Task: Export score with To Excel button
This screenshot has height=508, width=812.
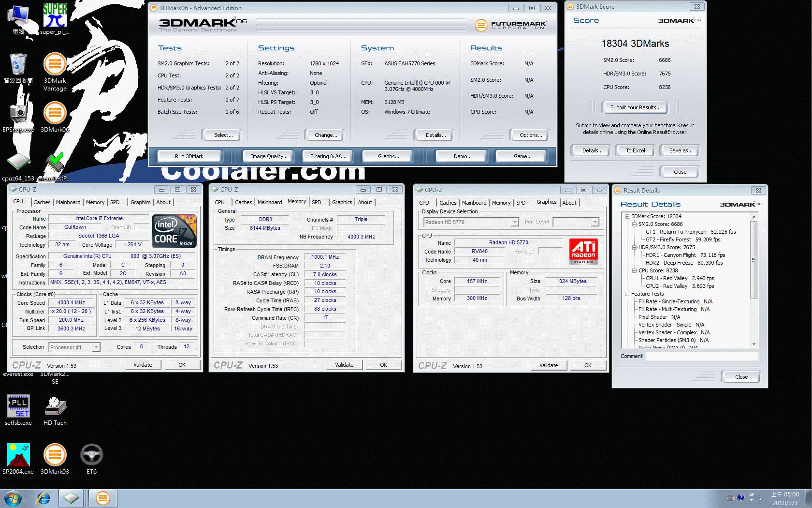Action: point(635,150)
